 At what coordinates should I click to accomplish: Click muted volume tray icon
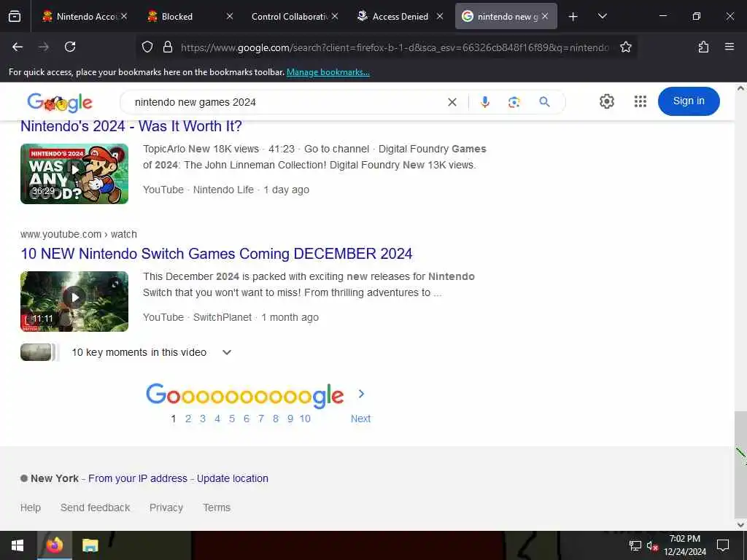652,545
